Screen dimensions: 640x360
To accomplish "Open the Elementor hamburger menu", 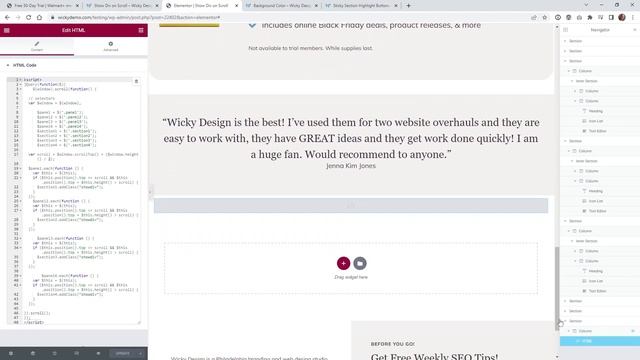I will (x=7, y=30).
